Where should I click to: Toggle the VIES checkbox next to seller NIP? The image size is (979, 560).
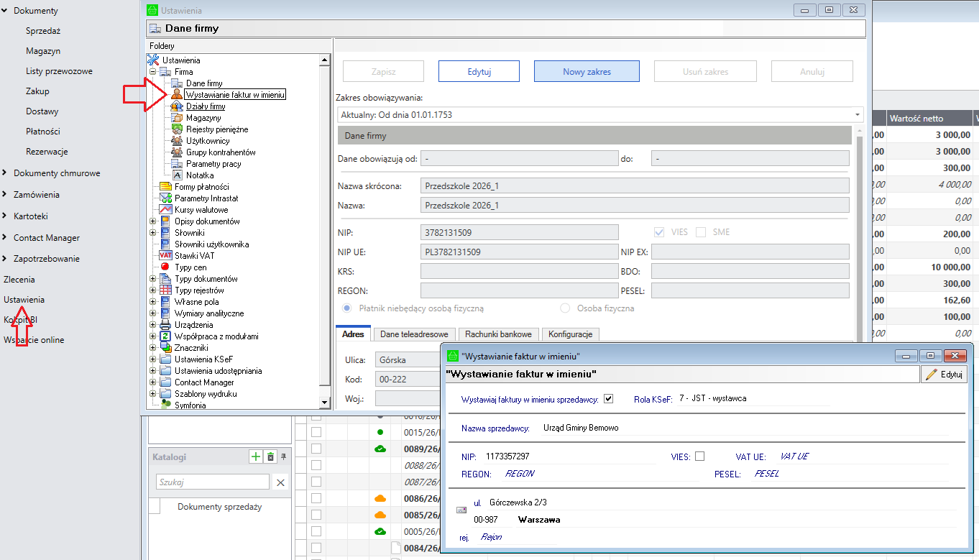tap(699, 456)
